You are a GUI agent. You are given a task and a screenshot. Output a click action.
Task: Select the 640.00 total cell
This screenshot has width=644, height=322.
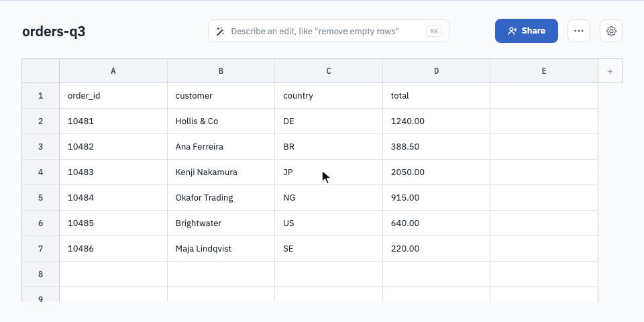436,223
